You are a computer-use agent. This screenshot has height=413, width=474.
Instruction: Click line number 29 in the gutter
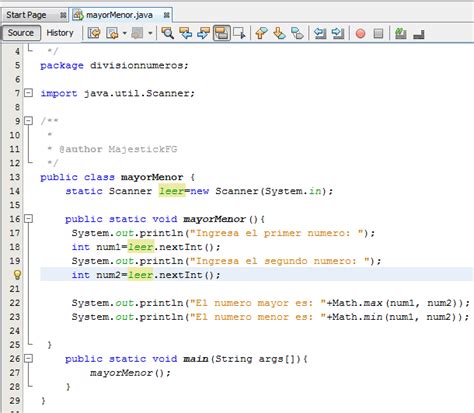pyautogui.click(x=15, y=401)
